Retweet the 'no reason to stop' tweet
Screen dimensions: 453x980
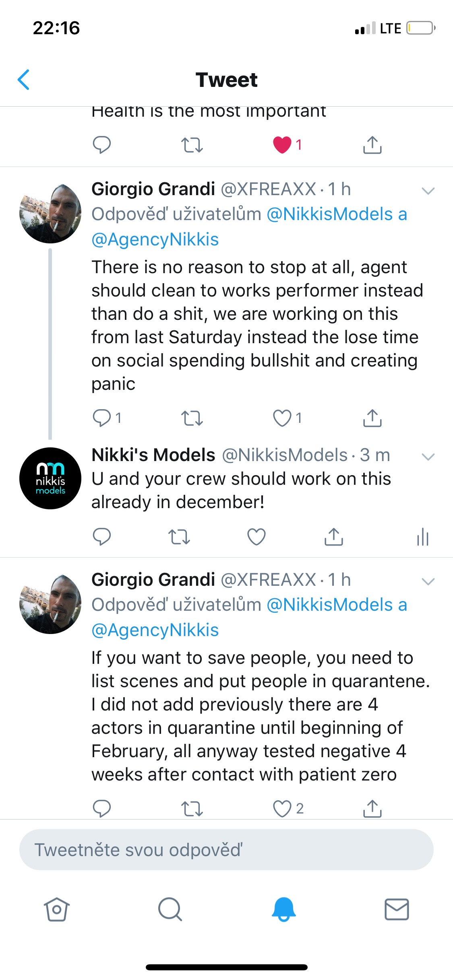(192, 418)
